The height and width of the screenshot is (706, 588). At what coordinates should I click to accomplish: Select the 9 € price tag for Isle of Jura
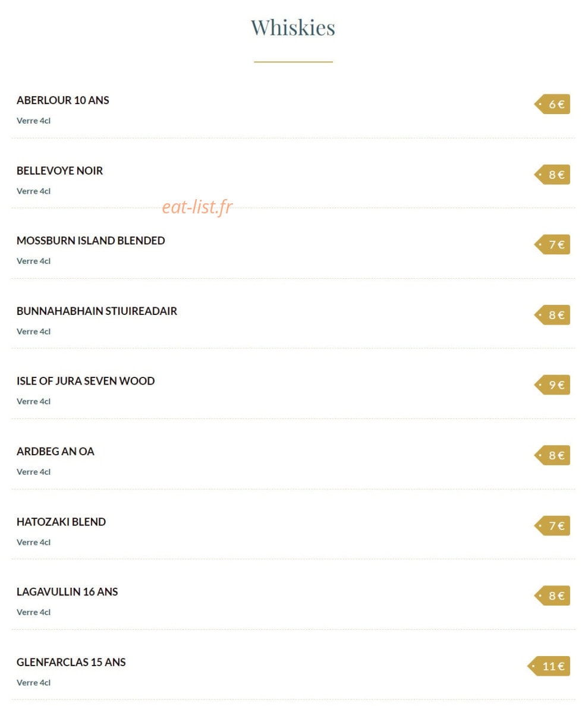[552, 385]
